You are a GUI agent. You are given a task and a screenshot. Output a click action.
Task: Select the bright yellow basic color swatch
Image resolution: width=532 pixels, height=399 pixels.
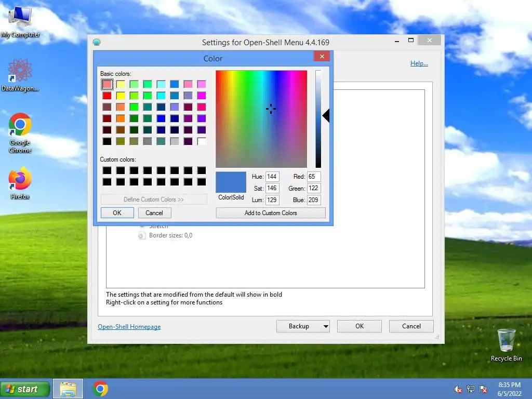coord(121,96)
